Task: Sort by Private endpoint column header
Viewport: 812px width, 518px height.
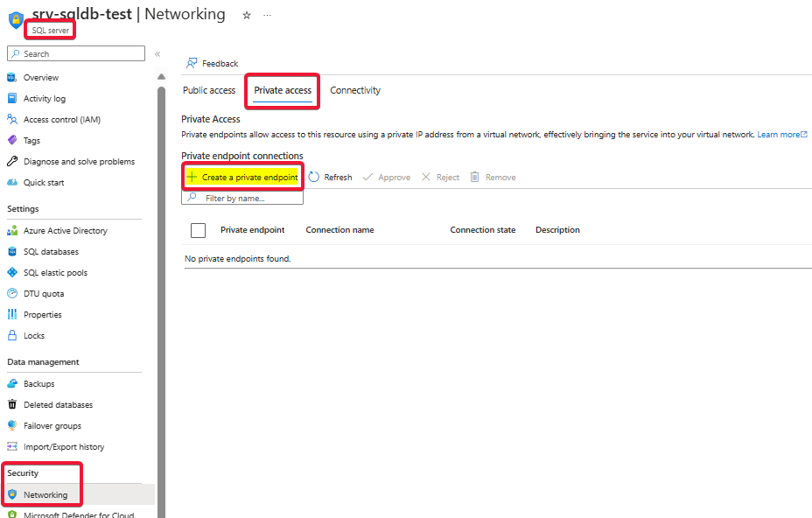Action: click(x=252, y=230)
